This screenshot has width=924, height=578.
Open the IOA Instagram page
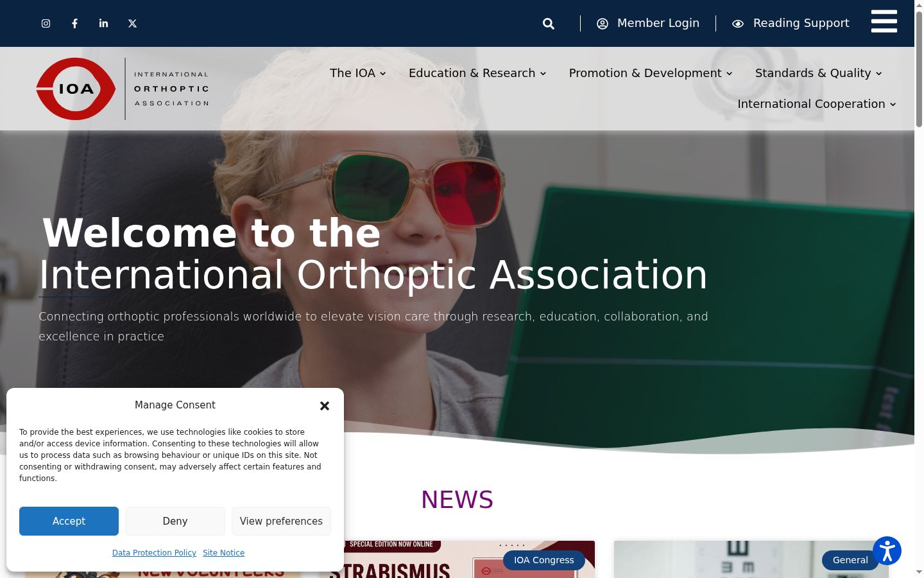coord(46,24)
